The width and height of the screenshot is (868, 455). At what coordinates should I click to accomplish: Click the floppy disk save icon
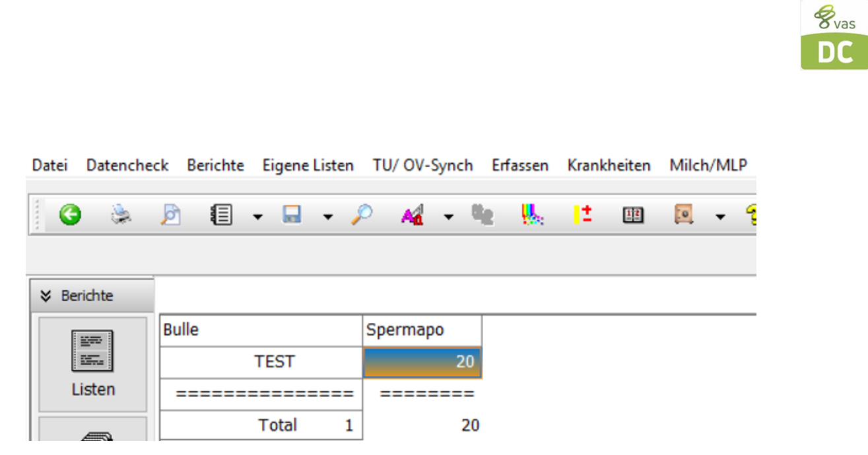tap(292, 215)
